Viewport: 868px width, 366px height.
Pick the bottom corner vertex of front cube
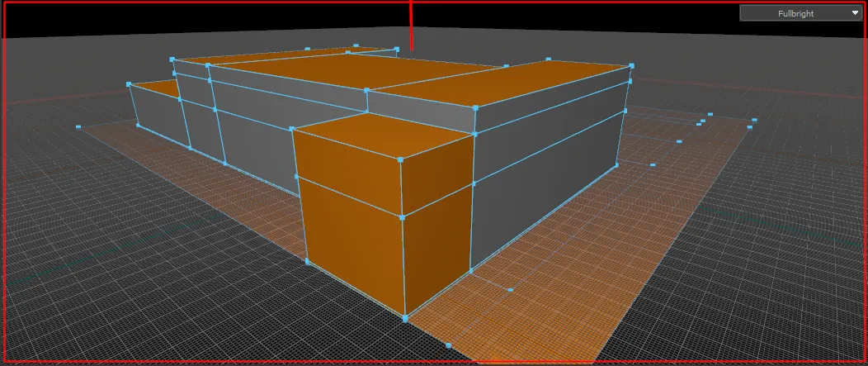pos(405,319)
